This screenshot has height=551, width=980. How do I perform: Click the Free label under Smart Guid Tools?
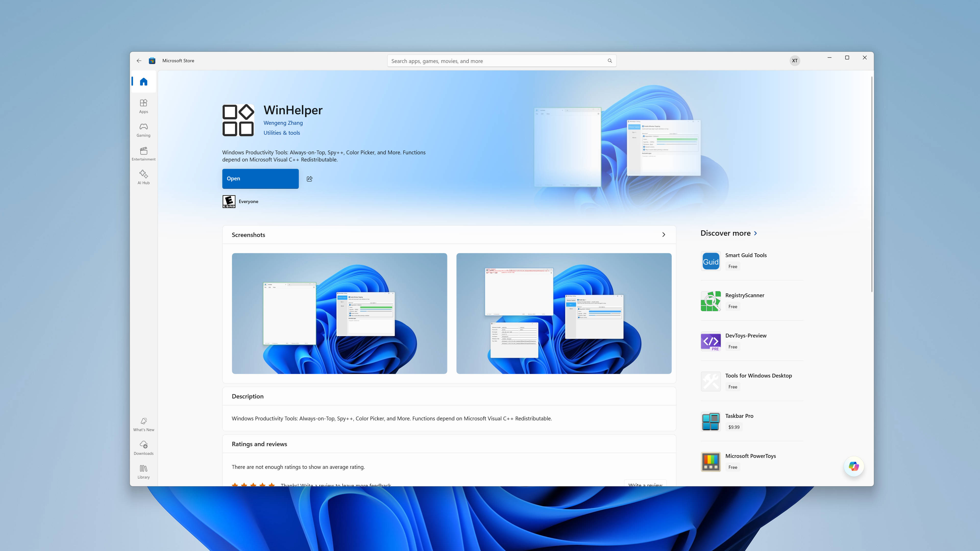click(x=733, y=267)
